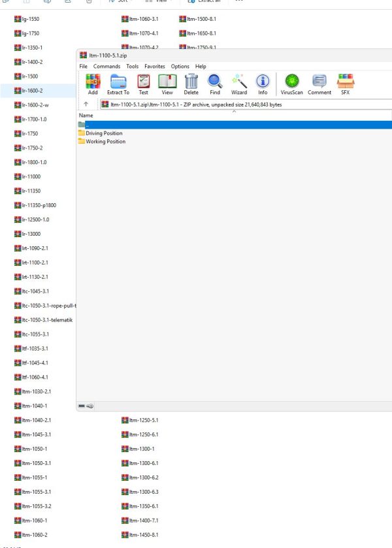
Task: Open the Help menu
Action: point(201,67)
